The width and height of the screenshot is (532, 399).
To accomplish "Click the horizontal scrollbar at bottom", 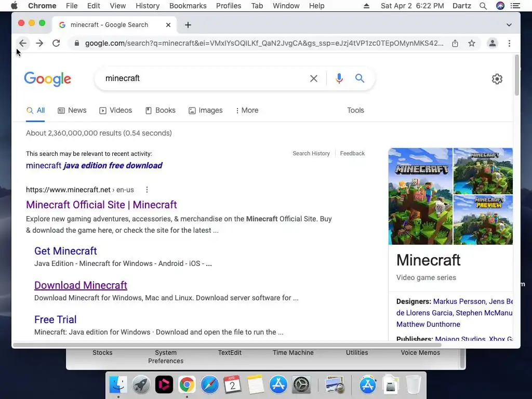I will click(x=227, y=345).
